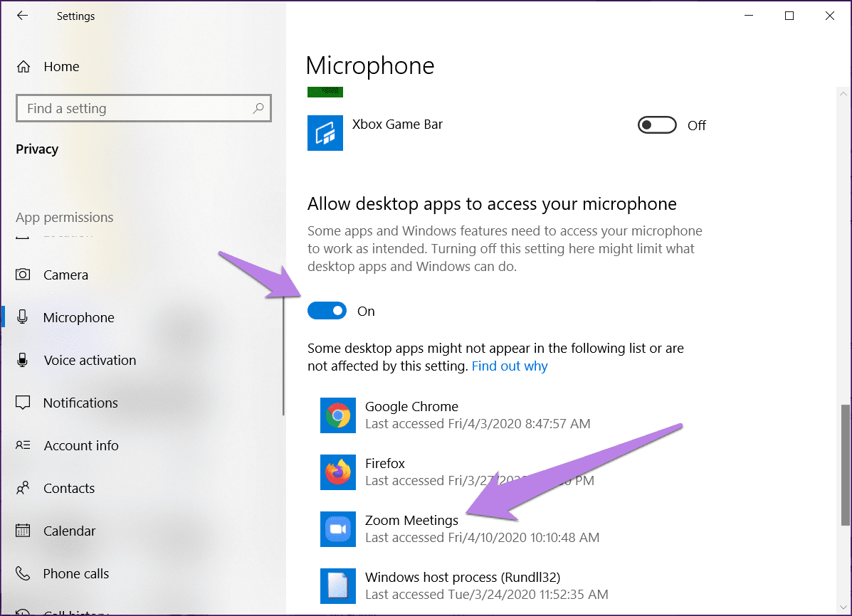852x616 pixels.
Task: Click Allow desktop apps heading
Action: [493, 204]
